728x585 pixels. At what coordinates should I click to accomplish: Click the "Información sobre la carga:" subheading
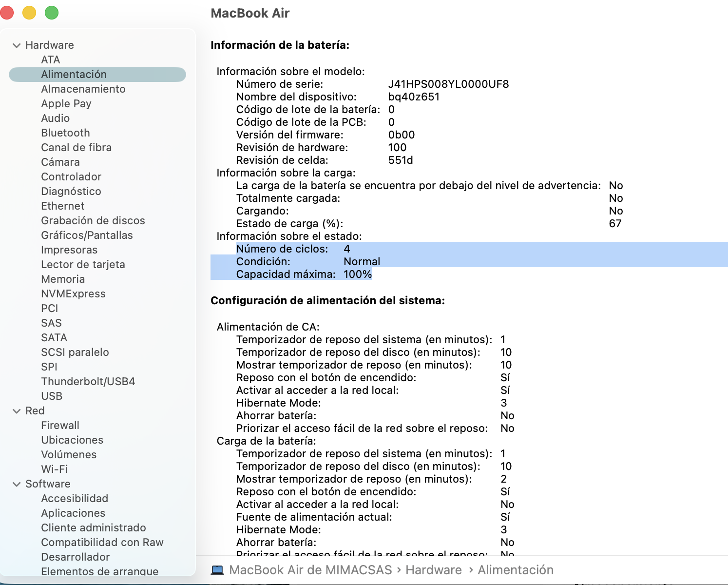pyautogui.click(x=286, y=173)
